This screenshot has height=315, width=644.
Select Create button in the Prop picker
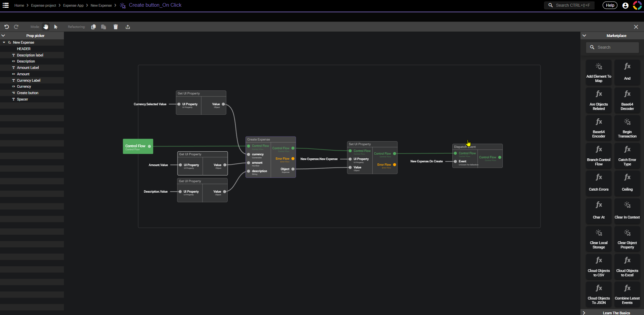[27, 93]
